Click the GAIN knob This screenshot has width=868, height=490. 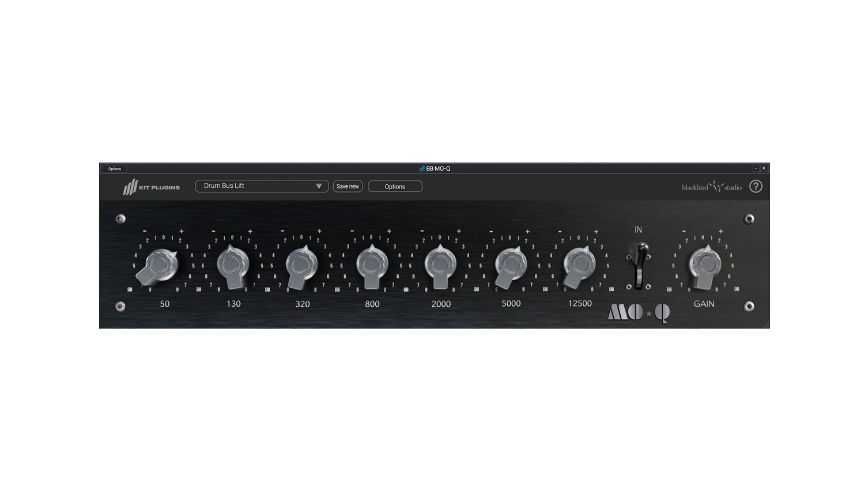pos(704,265)
